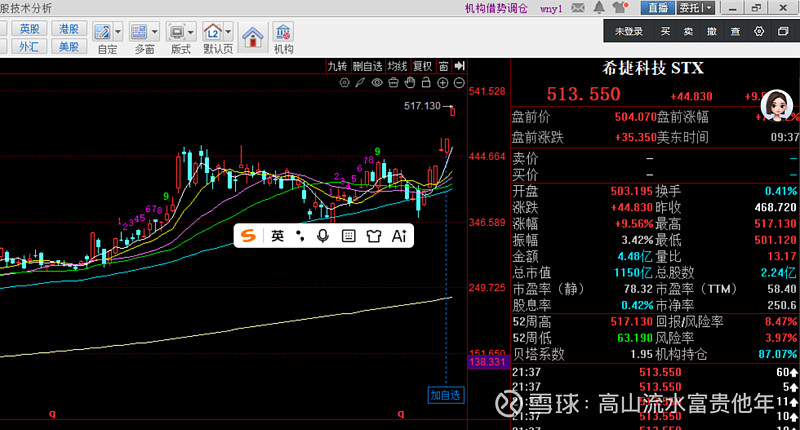Click the 517.130 high price label on chart
This screenshot has width=800, height=430.
click(x=422, y=106)
